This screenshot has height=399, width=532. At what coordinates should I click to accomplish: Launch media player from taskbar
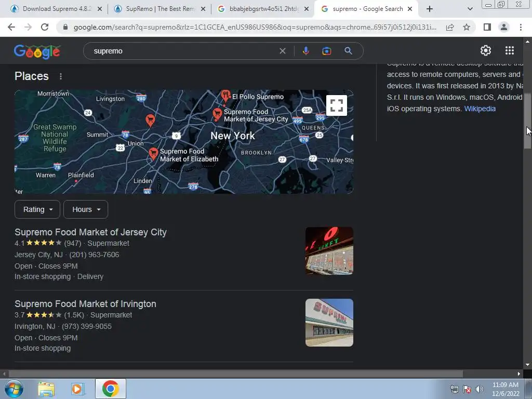78,389
